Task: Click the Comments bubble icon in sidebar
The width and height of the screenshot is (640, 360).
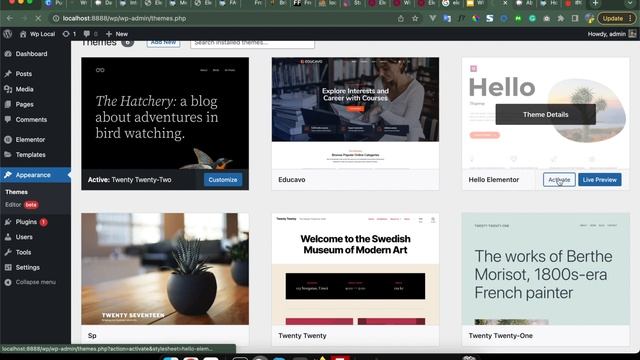Action: point(8,119)
